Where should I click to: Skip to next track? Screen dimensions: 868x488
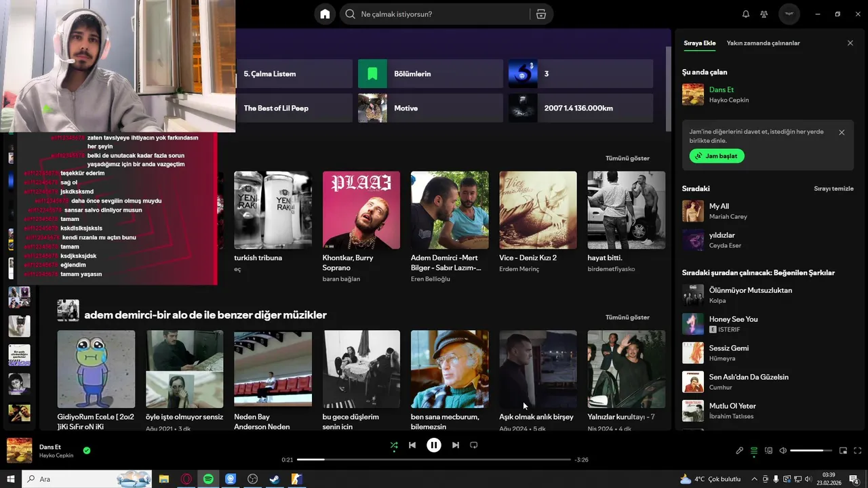(456, 445)
